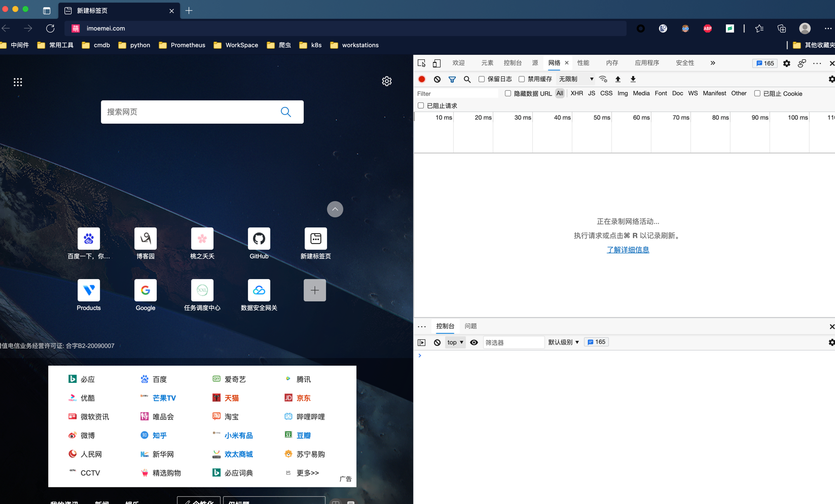835x504 pixels.
Task: Open DevTools customize three-dots menu
Action: pos(817,63)
